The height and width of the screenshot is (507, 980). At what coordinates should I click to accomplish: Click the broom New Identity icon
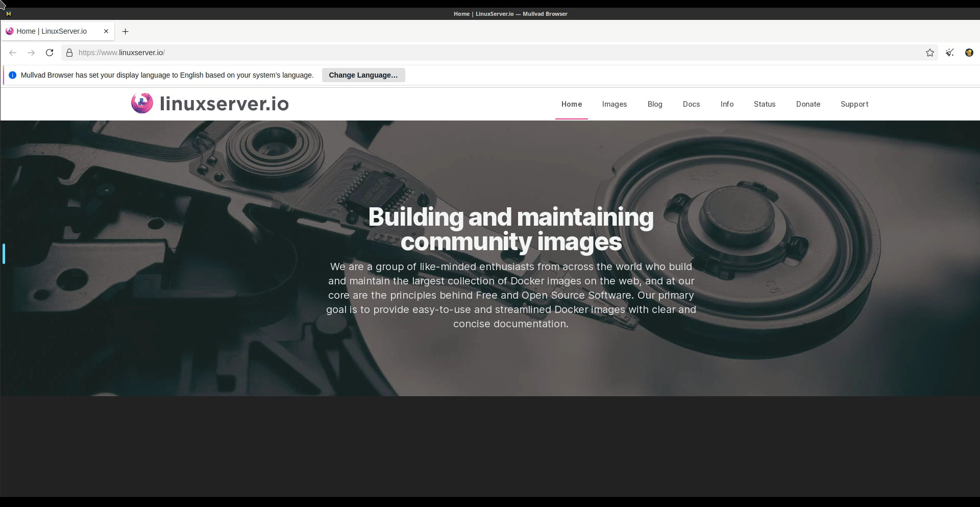point(949,53)
